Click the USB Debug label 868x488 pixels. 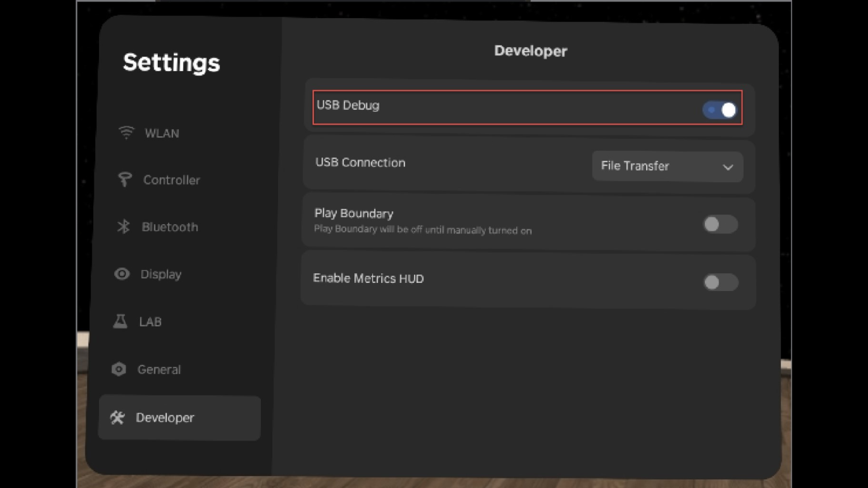(x=348, y=105)
